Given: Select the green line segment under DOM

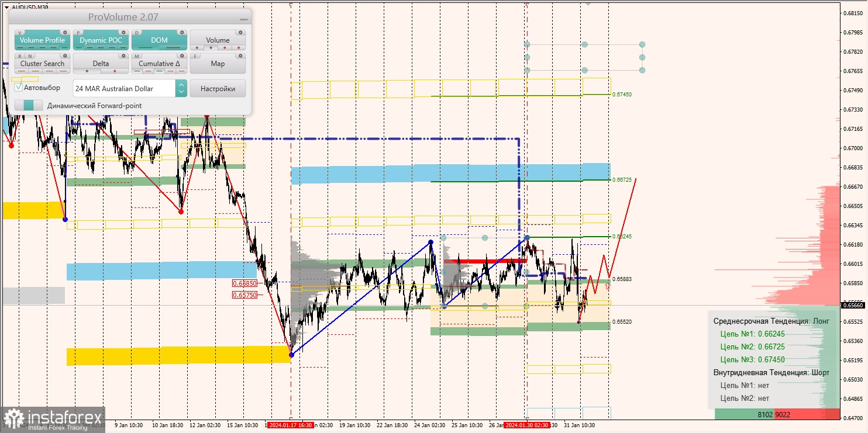Looking at the screenshot, I should (x=145, y=48).
